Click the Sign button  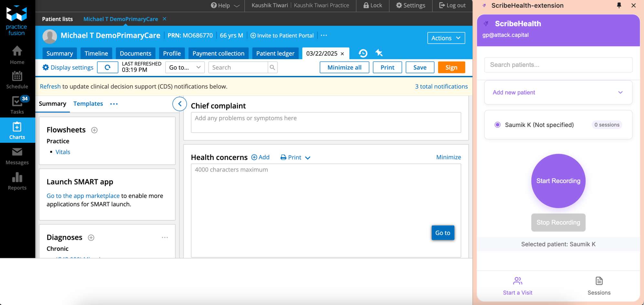pyautogui.click(x=451, y=67)
